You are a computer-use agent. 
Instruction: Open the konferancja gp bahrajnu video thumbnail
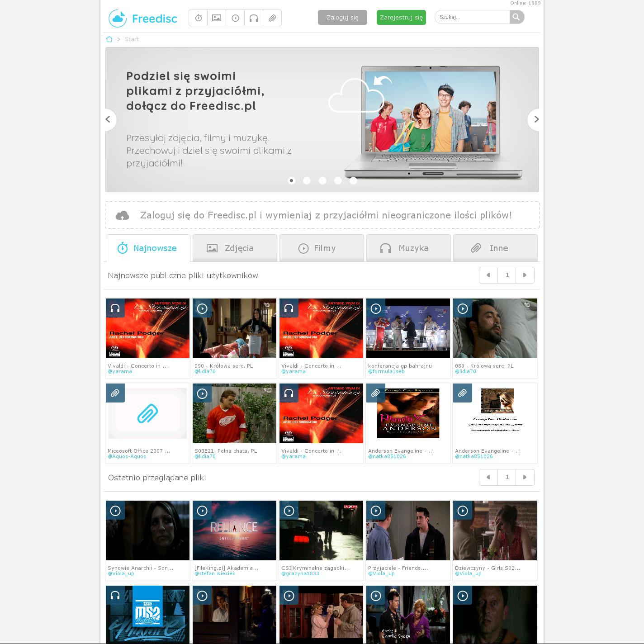tap(408, 328)
